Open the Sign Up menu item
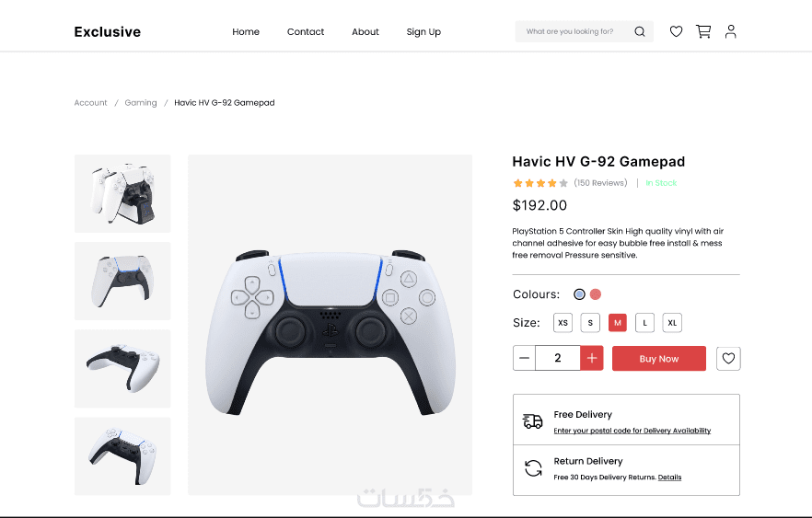This screenshot has width=812, height=518. click(423, 31)
